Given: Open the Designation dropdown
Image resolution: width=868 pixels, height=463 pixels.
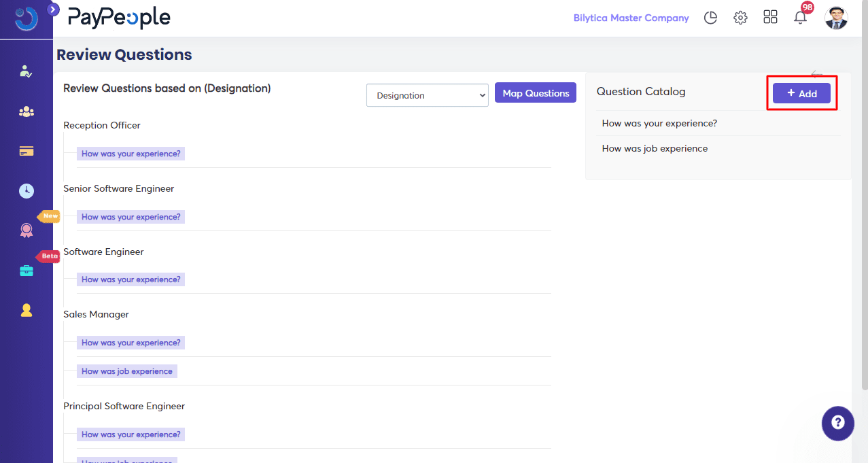Looking at the screenshot, I should tap(427, 96).
